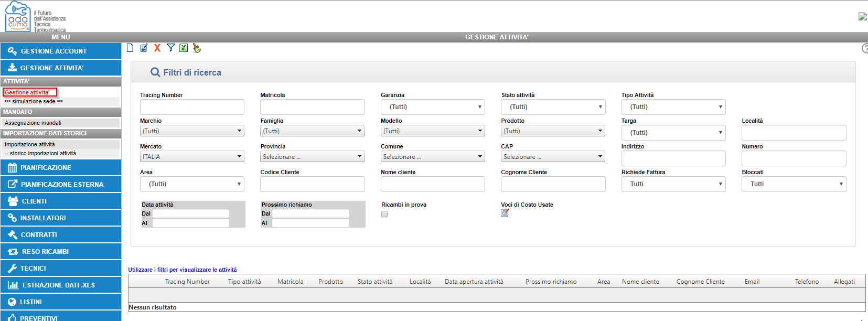Click the magnifier icon beside Filtri di ricerca
The height and width of the screenshot is (321, 868).
pyautogui.click(x=155, y=72)
